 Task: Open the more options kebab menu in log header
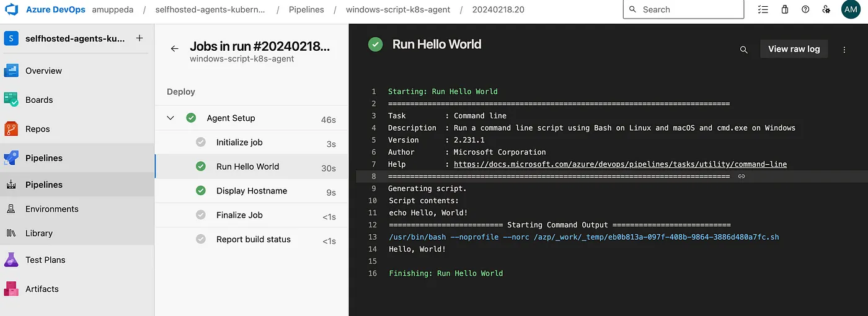pyautogui.click(x=844, y=50)
